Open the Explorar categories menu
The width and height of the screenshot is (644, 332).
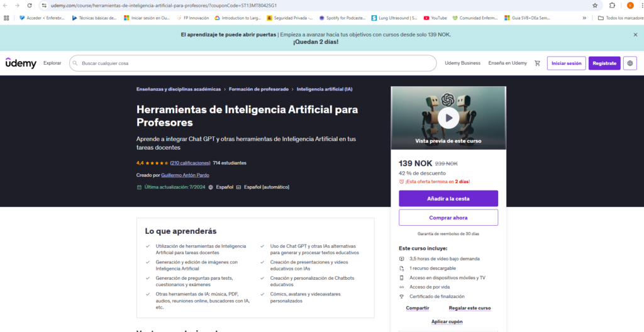52,64
